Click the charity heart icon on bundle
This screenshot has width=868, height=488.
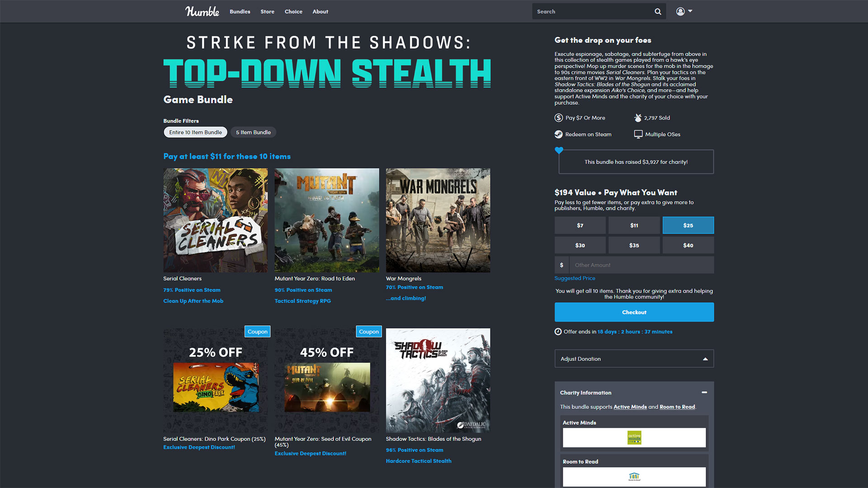click(x=558, y=150)
